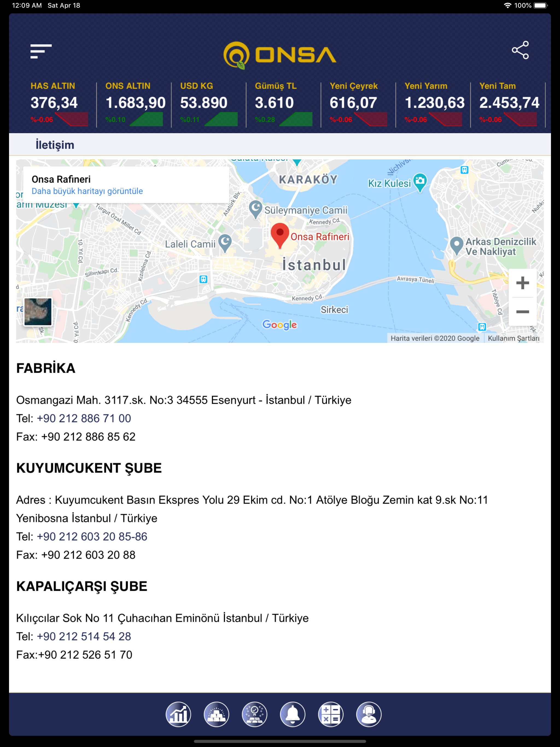Select the USD KG price ticker
560x747 pixels.
pyautogui.click(x=209, y=105)
